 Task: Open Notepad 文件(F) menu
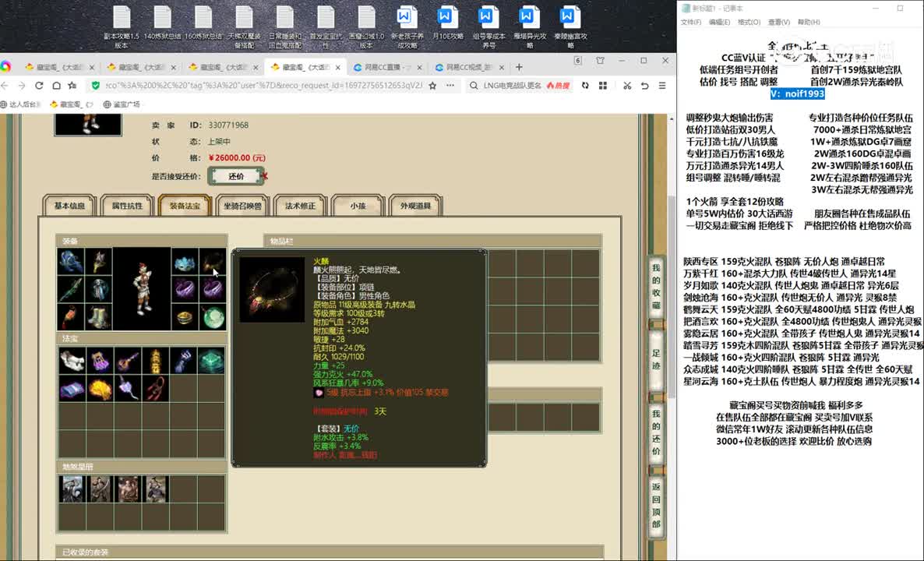point(690,23)
